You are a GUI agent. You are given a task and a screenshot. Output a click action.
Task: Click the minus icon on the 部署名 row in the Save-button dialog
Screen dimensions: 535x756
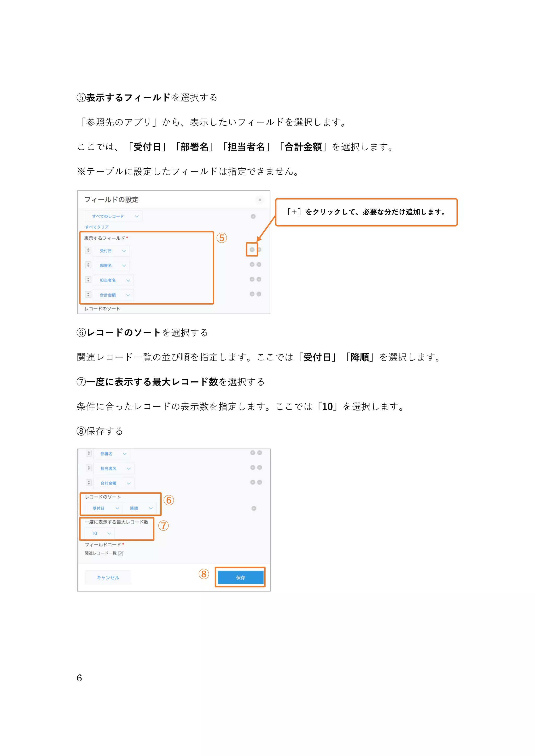(x=260, y=453)
